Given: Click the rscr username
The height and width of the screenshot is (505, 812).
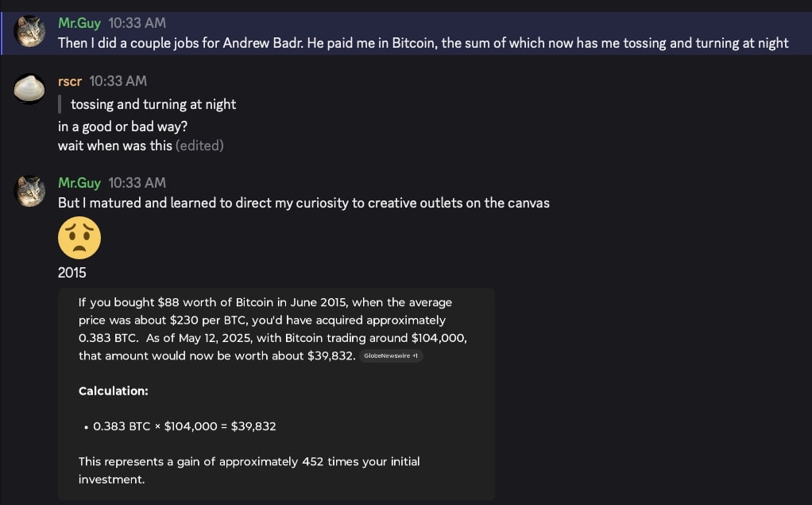Looking at the screenshot, I should [x=70, y=81].
